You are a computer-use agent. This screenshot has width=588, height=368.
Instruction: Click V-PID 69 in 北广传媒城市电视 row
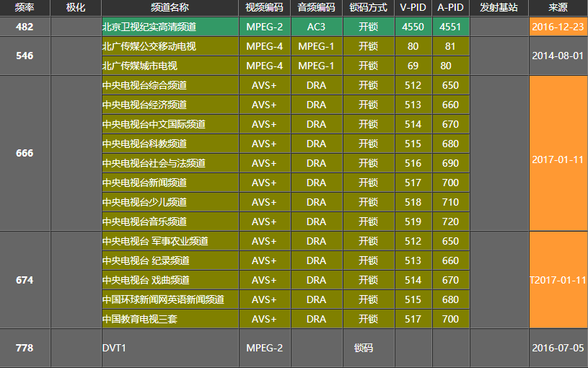[x=413, y=66]
